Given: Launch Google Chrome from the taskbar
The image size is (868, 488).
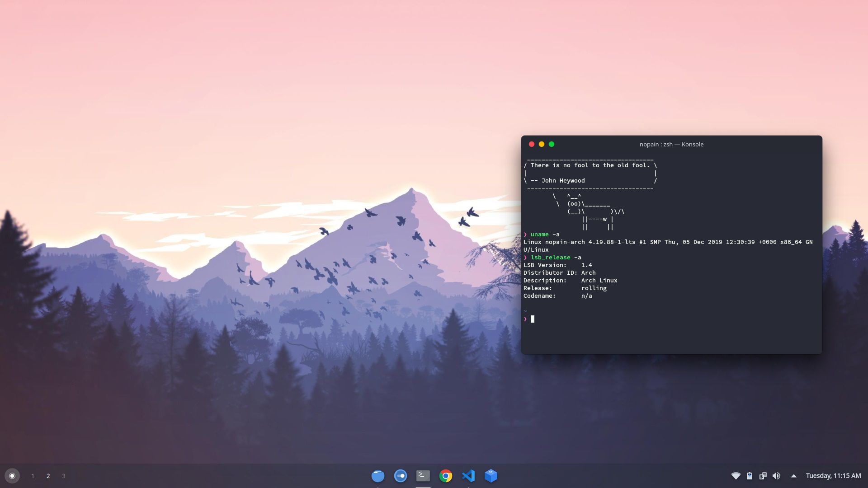Looking at the screenshot, I should (446, 476).
